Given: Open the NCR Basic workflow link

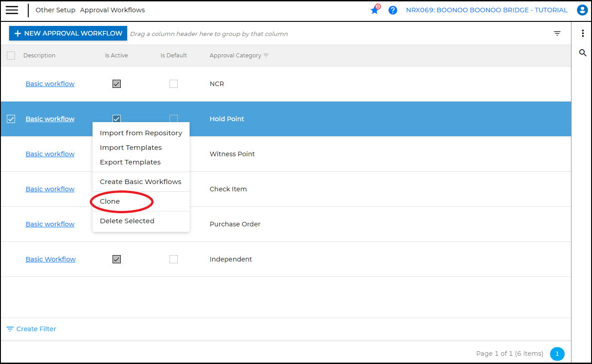Looking at the screenshot, I should tap(50, 84).
